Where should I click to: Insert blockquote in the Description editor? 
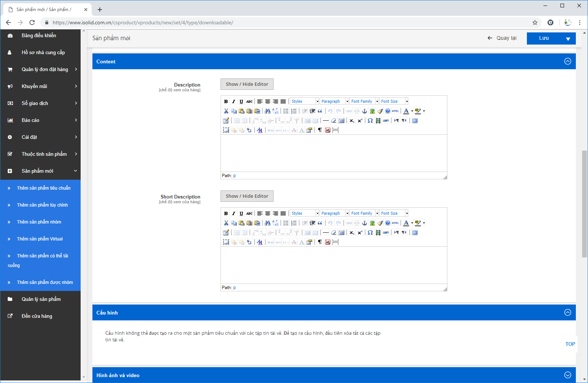pos(320,111)
